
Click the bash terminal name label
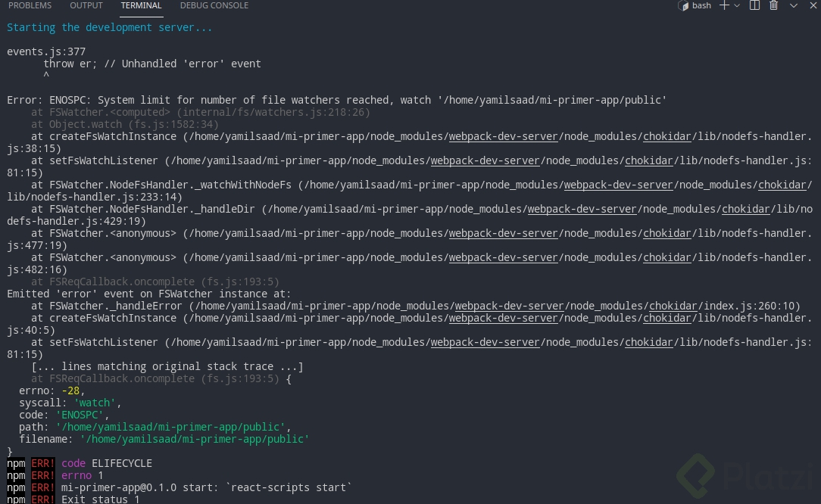(701, 6)
